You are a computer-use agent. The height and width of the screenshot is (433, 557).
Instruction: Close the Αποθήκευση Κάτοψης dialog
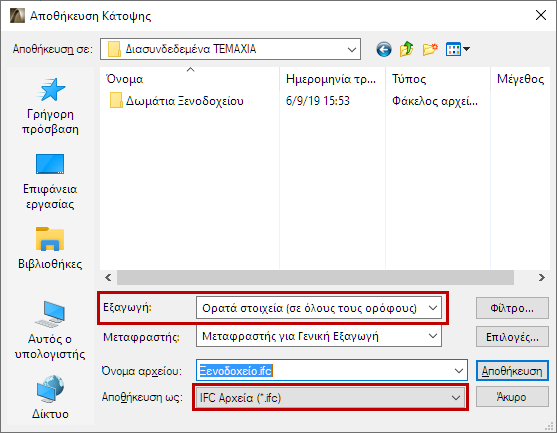(x=541, y=15)
